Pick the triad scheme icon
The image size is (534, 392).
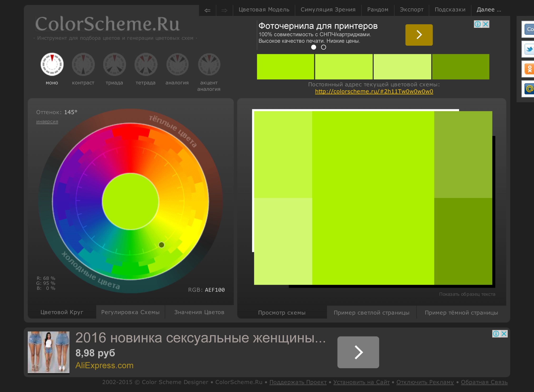tap(114, 64)
